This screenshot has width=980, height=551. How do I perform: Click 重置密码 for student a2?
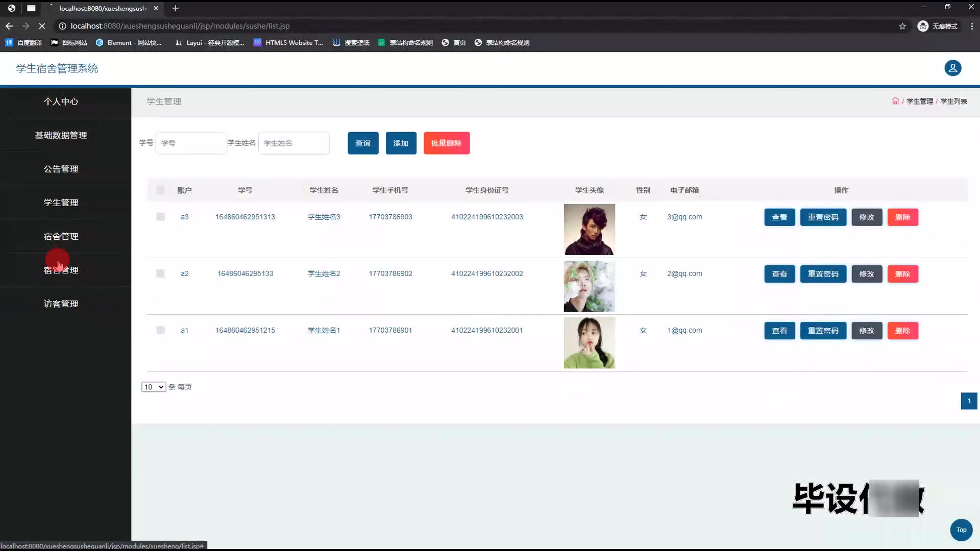tap(823, 273)
